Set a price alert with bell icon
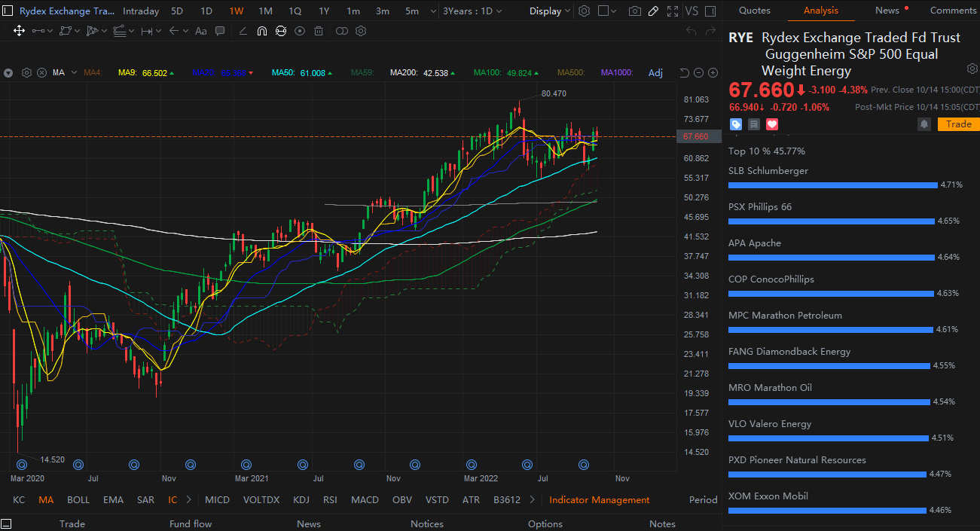The height and width of the screenshot is (531, 980). coord(924,124)
